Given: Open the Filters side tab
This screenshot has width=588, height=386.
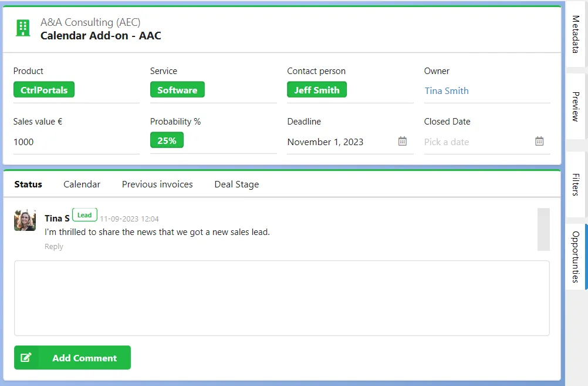Looking at the screenshot, I should (575, 184).
